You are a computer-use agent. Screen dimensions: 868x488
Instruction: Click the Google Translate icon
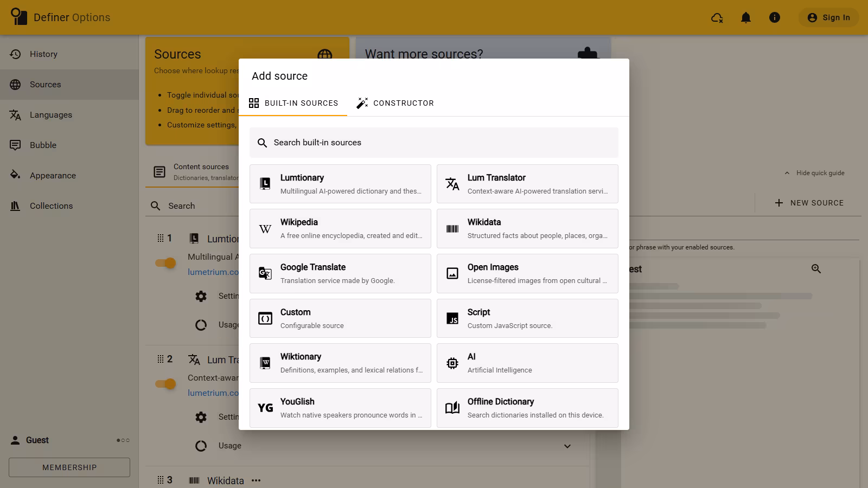coord(265,273)
